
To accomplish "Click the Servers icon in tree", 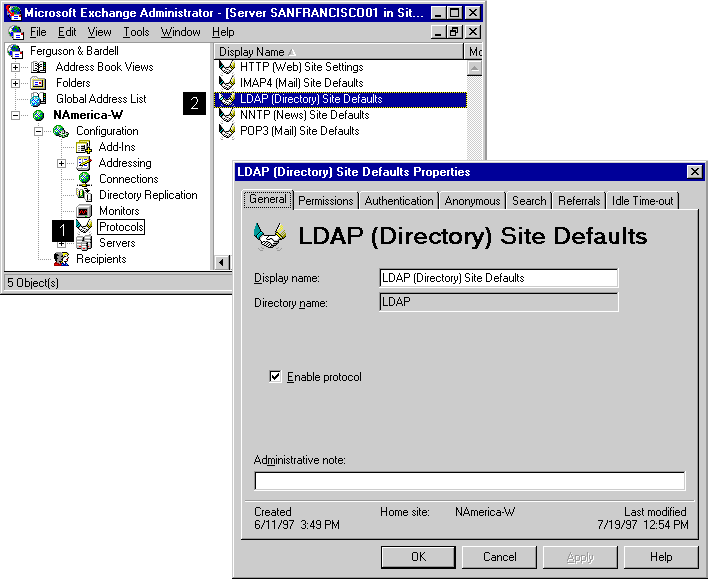I will (x=84, y=243).
